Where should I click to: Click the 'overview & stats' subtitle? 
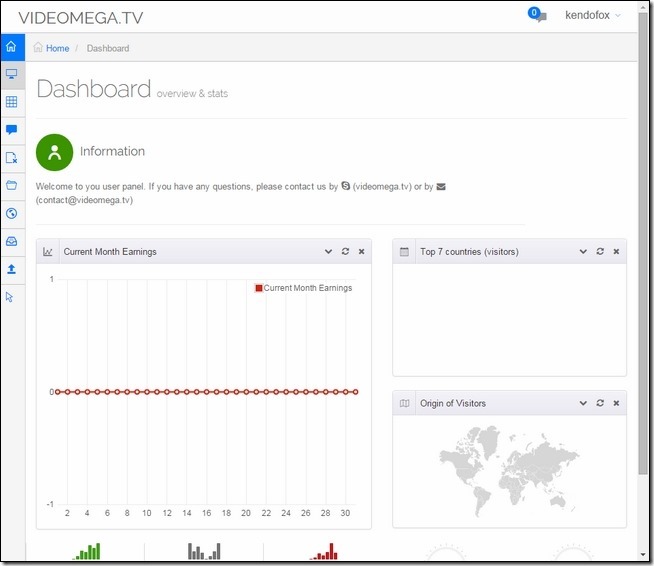pyautogui.click(x=192, y=93)
